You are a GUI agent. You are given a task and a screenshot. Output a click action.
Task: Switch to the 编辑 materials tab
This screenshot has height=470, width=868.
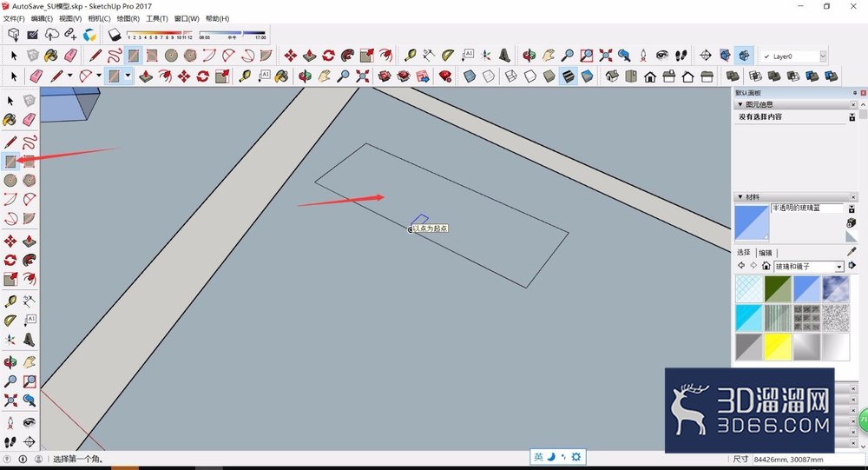766,253
